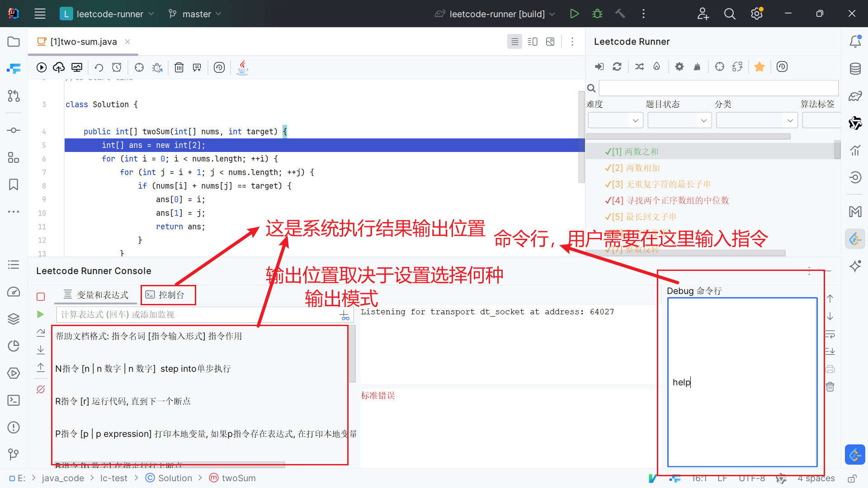Click the Debug 命令行 input box
This screenshot has width=868, height=488.
pos(742,382)
